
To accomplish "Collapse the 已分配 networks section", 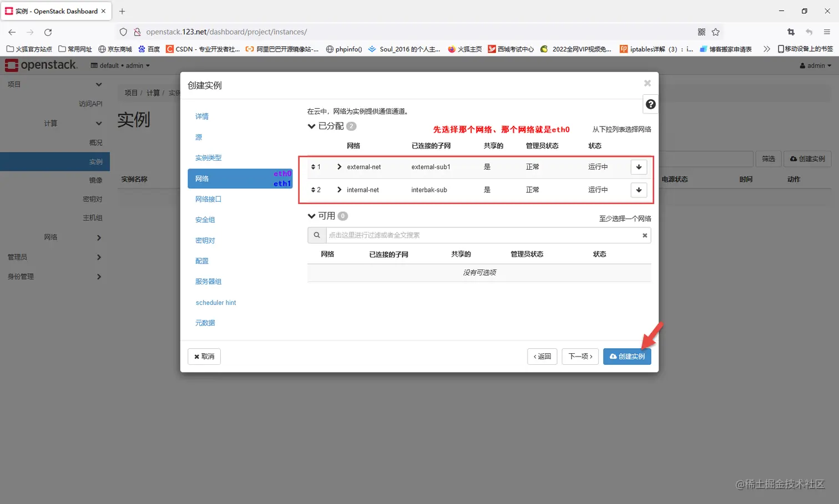I will 311,126.
